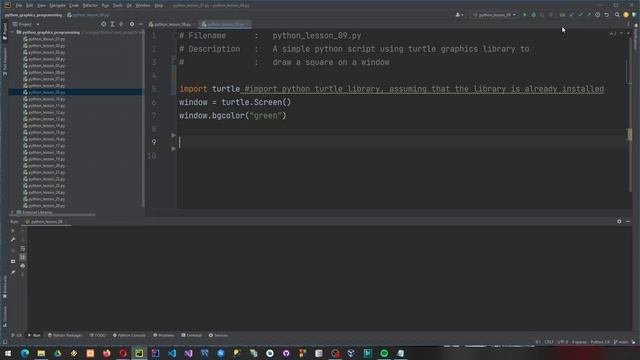This screenshot has width=640, height=360.
Task: Click the fold arrow beside editor line 9
Action: pos(173,149)
